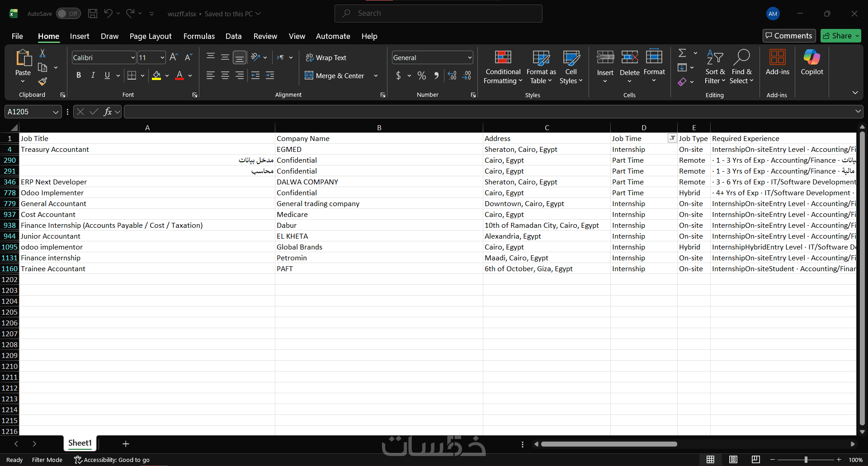Screen dimensions: 868x466
Task: Click Increase Decimal icon
Action: 452,75
